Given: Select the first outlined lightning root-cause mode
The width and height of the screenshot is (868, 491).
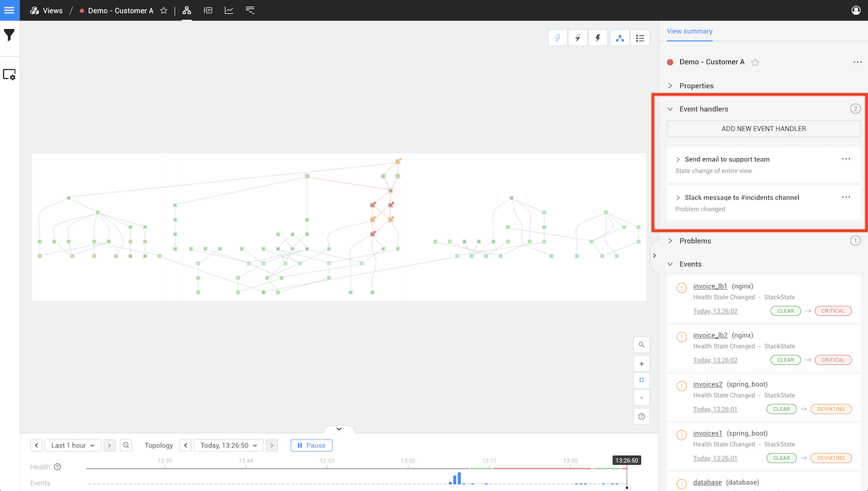Looking at the screenshot, I should (x=558, y=38).
